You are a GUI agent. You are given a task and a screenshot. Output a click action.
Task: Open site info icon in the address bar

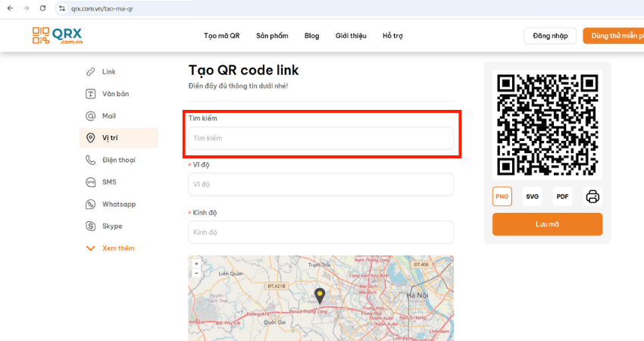coord(61,8)
